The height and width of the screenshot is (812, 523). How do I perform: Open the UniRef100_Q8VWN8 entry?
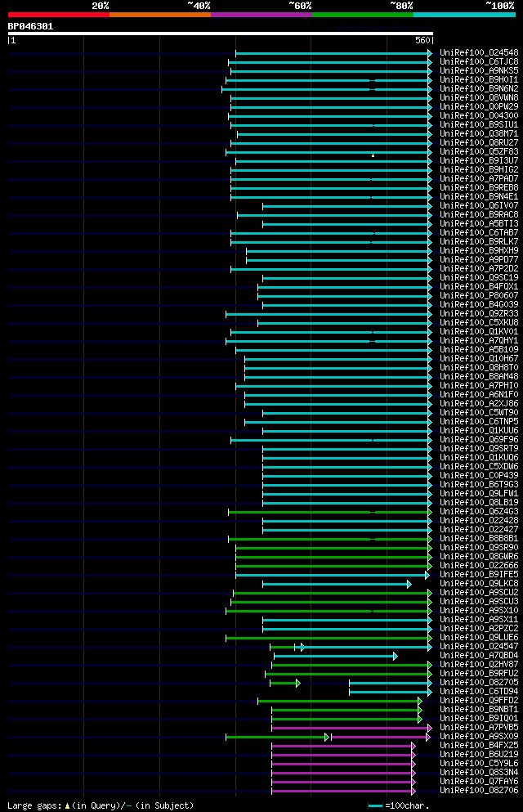point(479,98)
